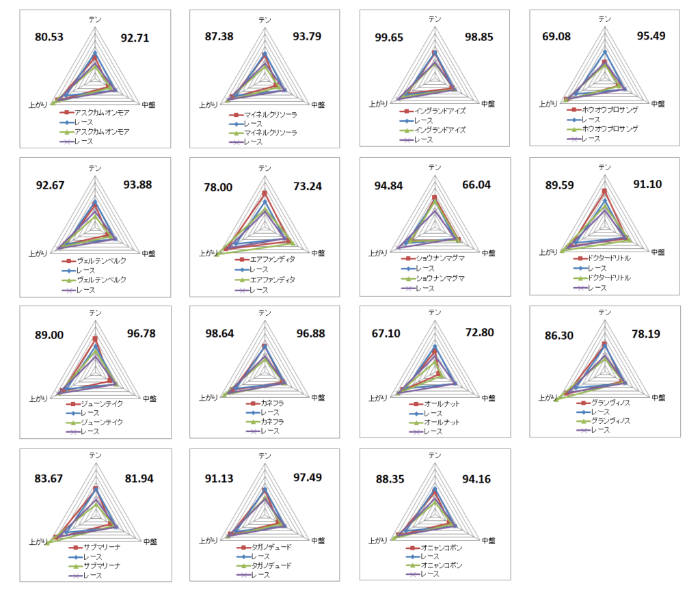Click the 67.10 score value

[x=390, y=332]
